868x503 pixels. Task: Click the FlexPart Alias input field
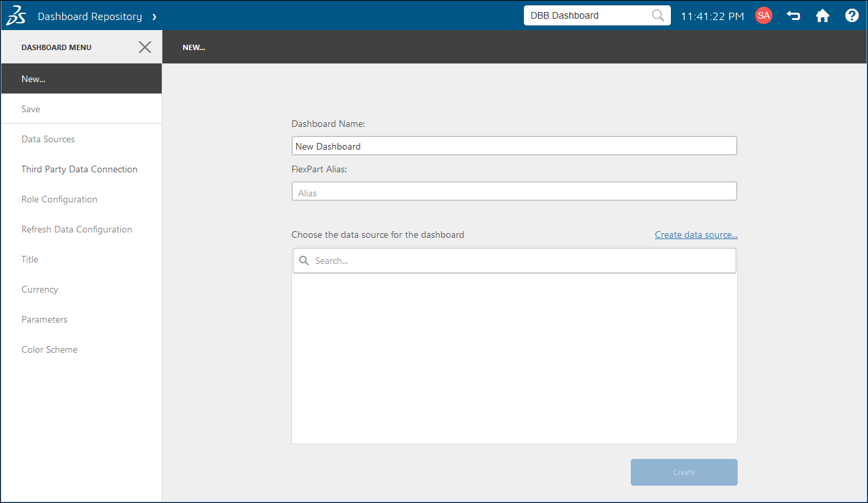(x=515, y=191)
